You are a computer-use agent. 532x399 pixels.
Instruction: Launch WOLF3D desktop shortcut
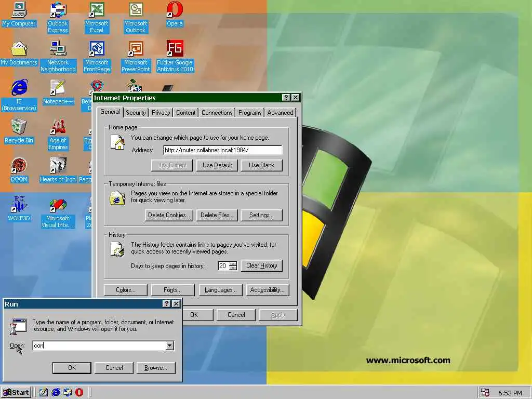coord(19,209)
